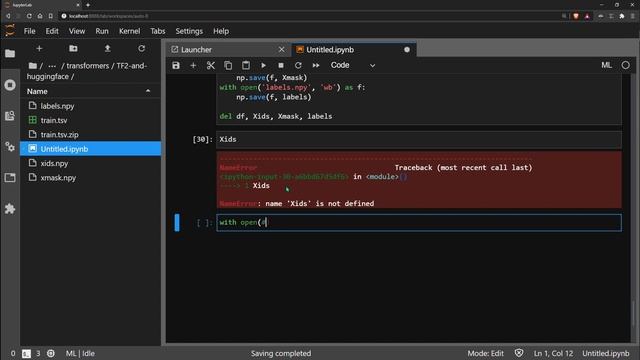Upload files with the upload icon
The height and width of the screenshot is (360, 640).
pyautogui.click(x=107, y=49)
